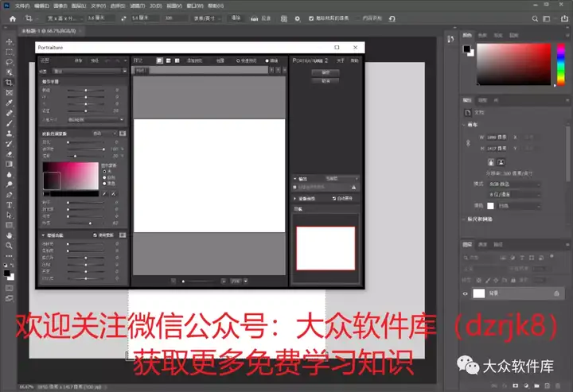Open the File menu
The width and height of the screenshot is (573, 392).
point(22,6)
